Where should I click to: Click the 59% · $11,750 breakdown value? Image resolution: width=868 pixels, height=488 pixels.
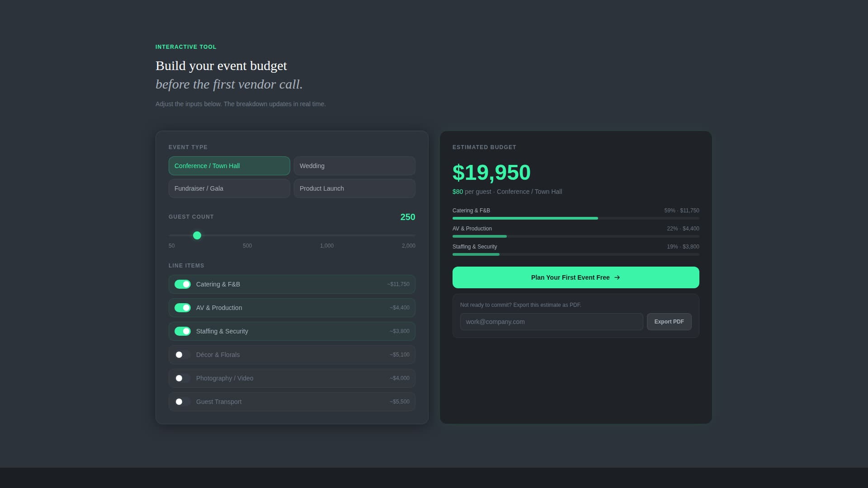(x=682, y=211)
